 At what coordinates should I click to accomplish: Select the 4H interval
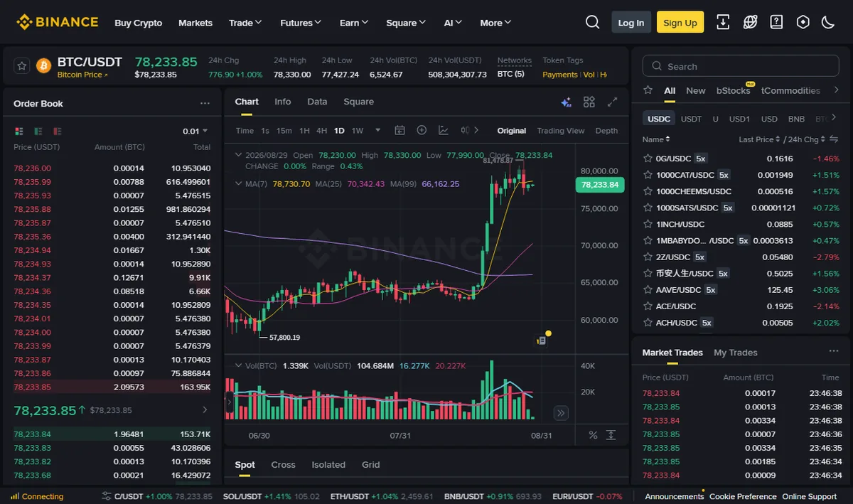pyautogui.click(x=322, y=131)
